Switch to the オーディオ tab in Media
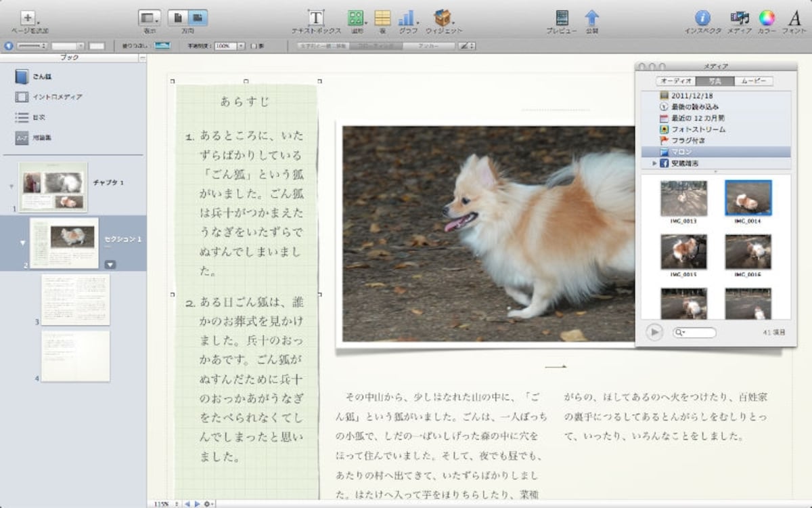 [x=675, y=81]
